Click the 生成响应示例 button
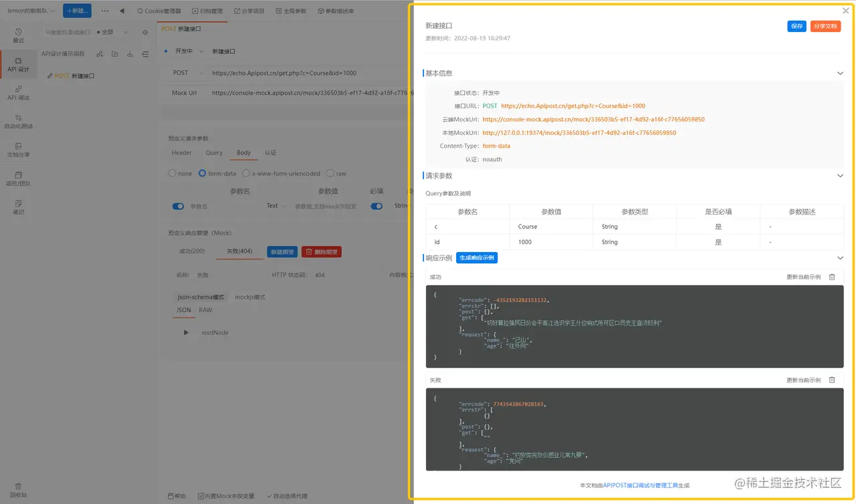This screenshot has height=504, width=856. (x=477, y=258)
